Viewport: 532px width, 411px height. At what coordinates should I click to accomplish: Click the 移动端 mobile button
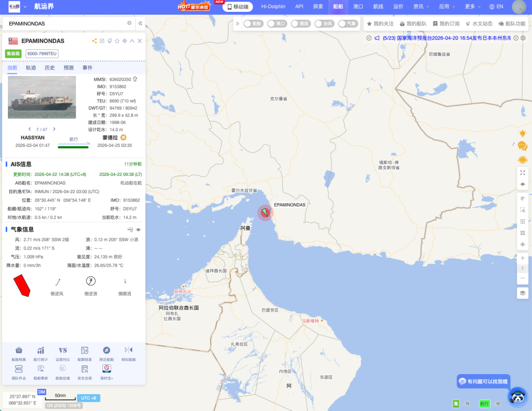click(x=237, y=6)
